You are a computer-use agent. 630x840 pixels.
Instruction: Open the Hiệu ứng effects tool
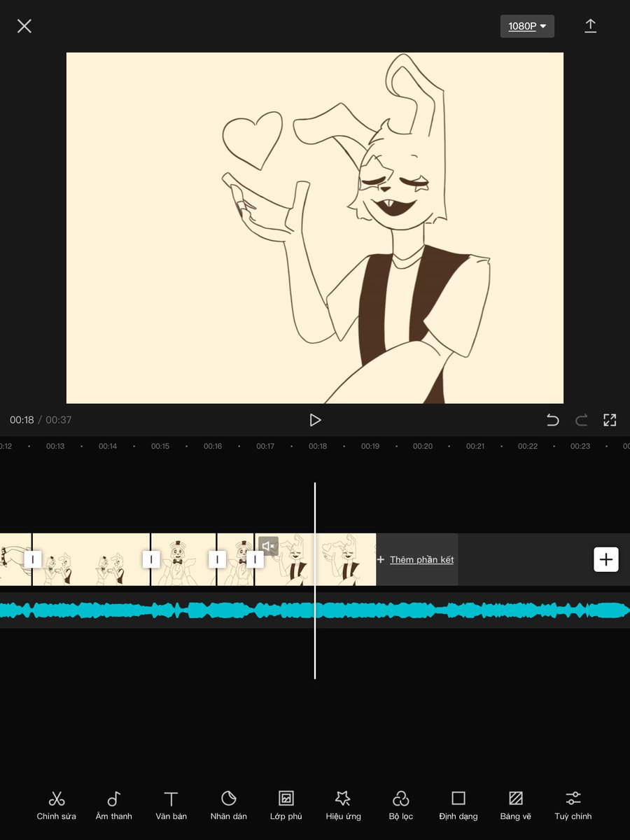(343, 805)
